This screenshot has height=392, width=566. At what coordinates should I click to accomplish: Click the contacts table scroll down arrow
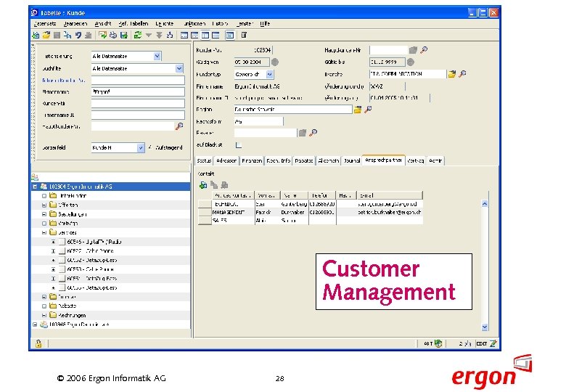pyautogui.click(x=485, y=327)
